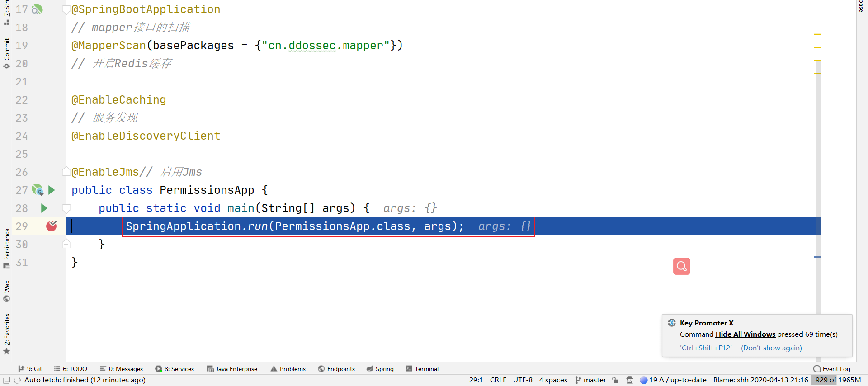
Task: Click the main method name on line 28
Action: tap(241, 208)
